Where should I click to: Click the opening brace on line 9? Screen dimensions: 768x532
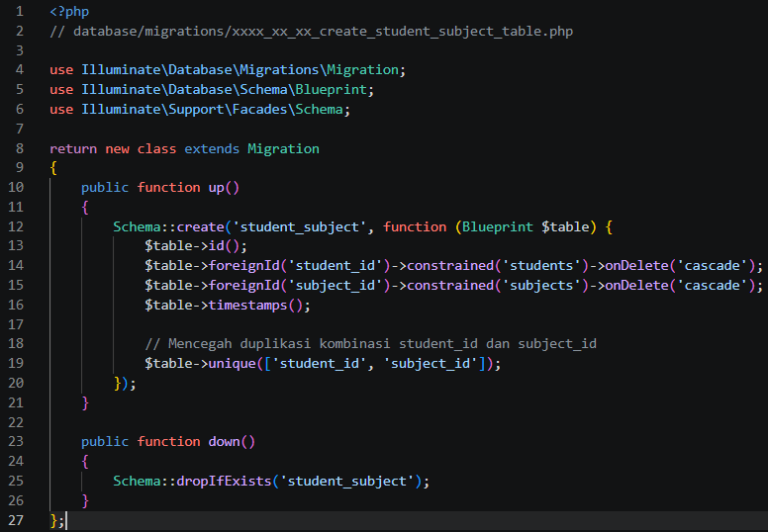53,168
